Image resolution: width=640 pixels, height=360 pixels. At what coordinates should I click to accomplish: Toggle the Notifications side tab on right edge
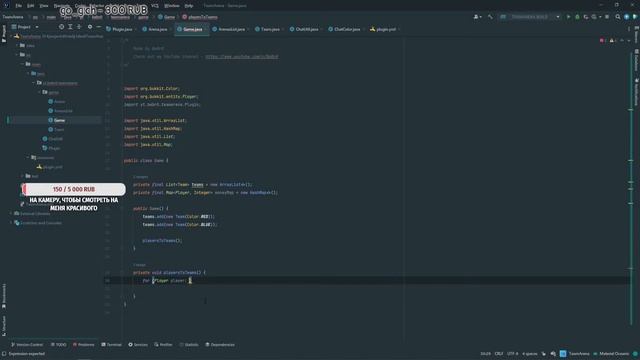(636, 93)
